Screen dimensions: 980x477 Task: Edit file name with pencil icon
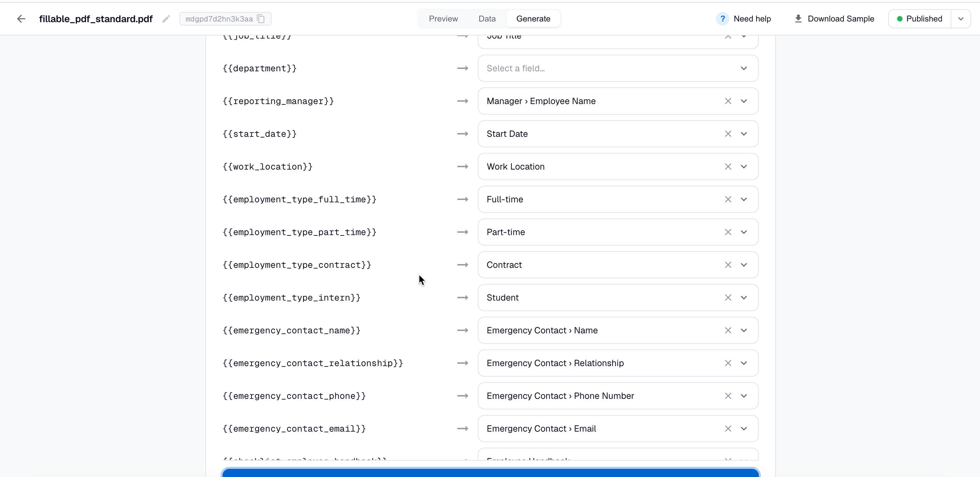click(166, 19)
